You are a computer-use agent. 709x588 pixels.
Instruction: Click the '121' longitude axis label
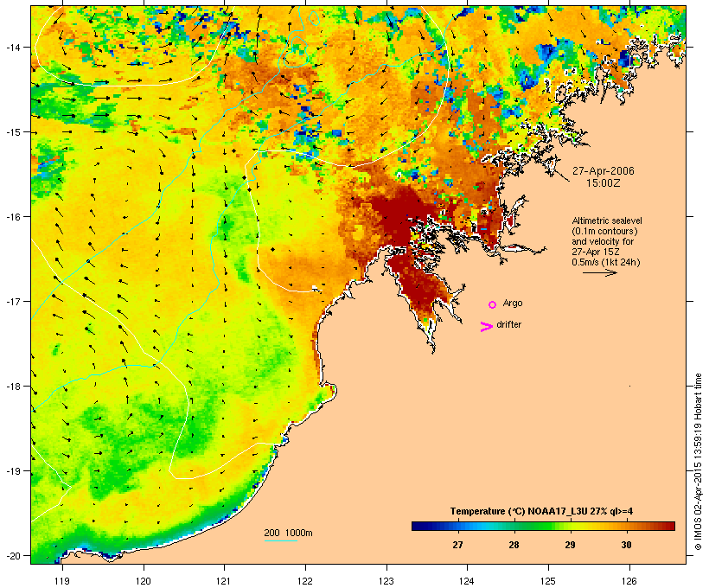pos(224,580)
